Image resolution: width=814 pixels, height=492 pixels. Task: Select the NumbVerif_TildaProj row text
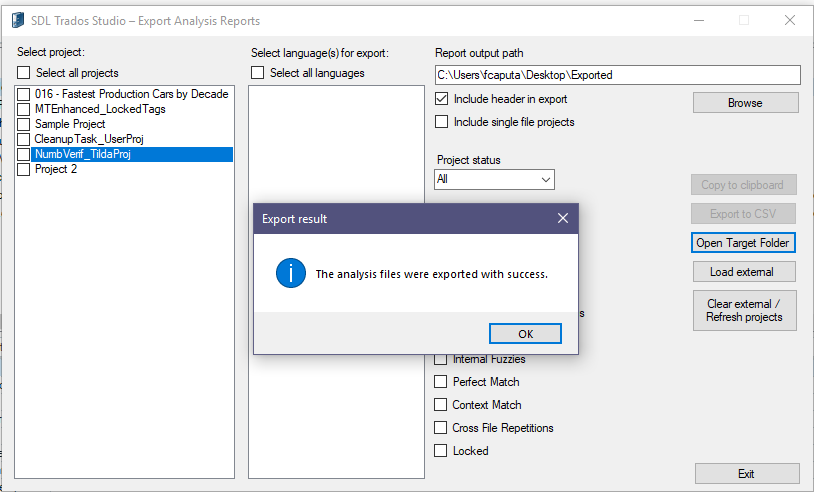83,154
